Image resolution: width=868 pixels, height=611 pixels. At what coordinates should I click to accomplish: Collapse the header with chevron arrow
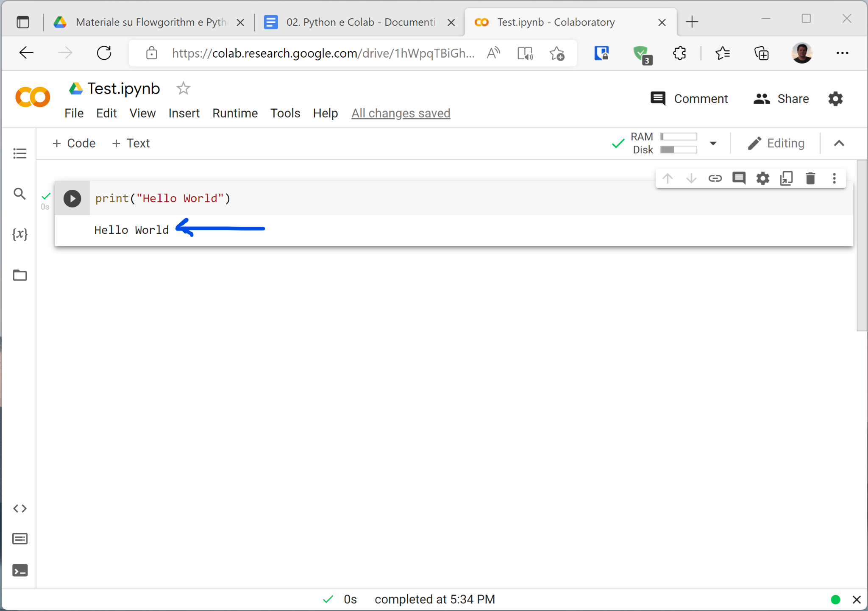coord(839,143)
